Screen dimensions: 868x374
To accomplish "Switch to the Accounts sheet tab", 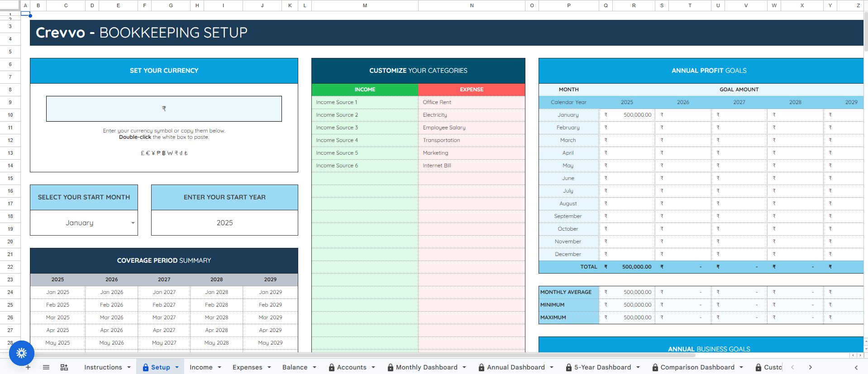I will (x=352, y=367).
